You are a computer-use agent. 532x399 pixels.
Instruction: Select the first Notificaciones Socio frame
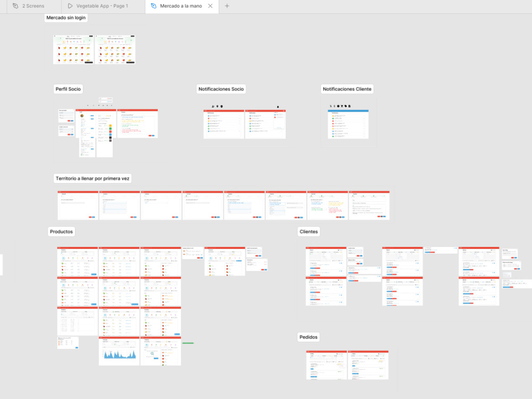click(x=224, y=124)
